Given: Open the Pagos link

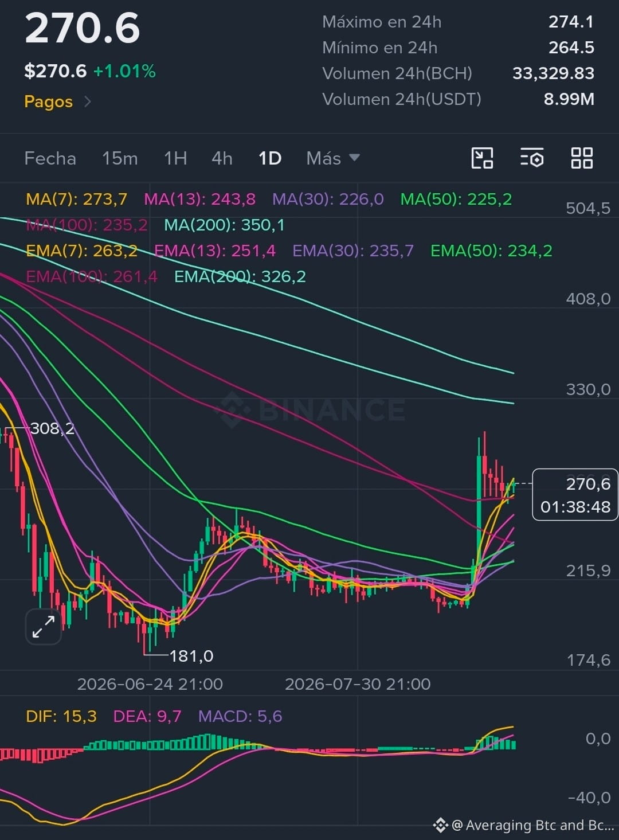Looking at the screenshot, I should [49, 102].
